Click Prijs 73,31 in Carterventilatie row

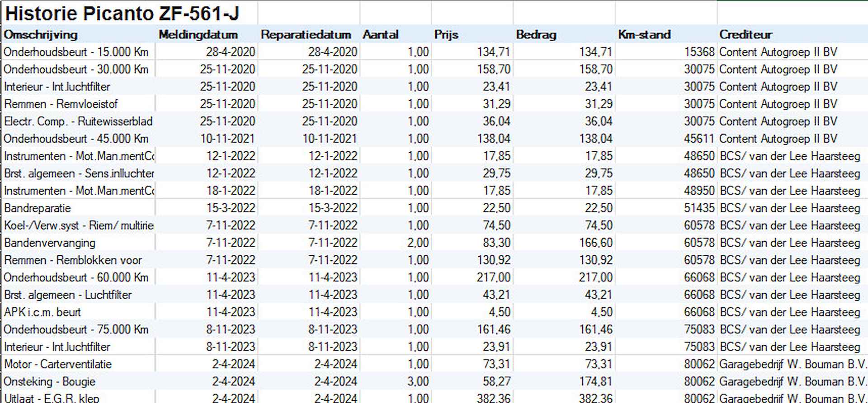tap(472, 364)
